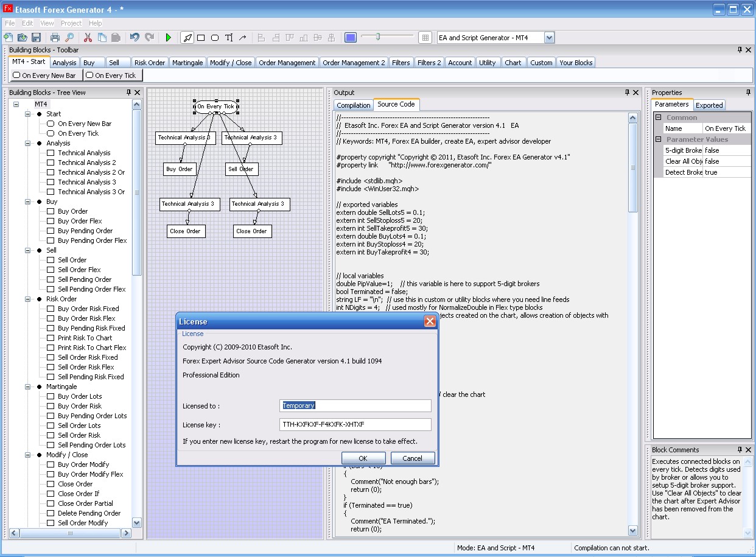This screenshot has height=557, width=756.
Task: Tick the Buy Order checkbox in tree
Action: point(51,211)
